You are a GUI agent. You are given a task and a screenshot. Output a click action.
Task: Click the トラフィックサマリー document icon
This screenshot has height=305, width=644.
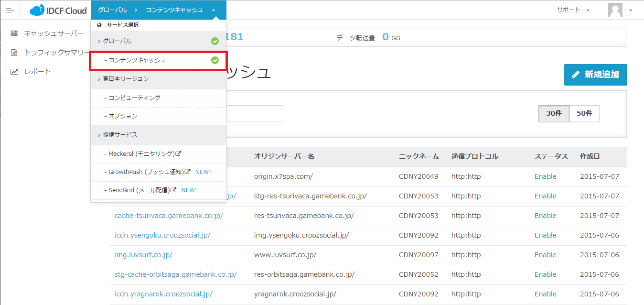coord(14,53)
